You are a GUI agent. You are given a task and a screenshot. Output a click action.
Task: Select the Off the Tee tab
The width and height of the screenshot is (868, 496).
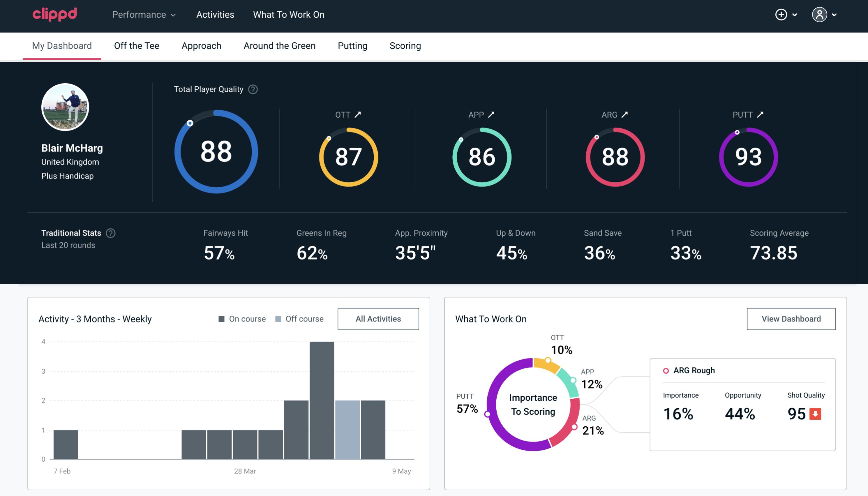(x=137, y=45)
